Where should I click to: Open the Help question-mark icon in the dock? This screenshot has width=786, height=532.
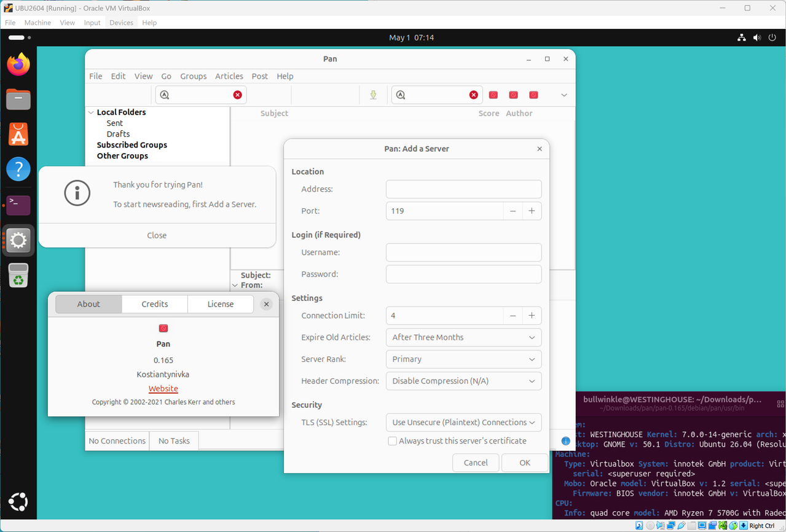tap(18, 169)
